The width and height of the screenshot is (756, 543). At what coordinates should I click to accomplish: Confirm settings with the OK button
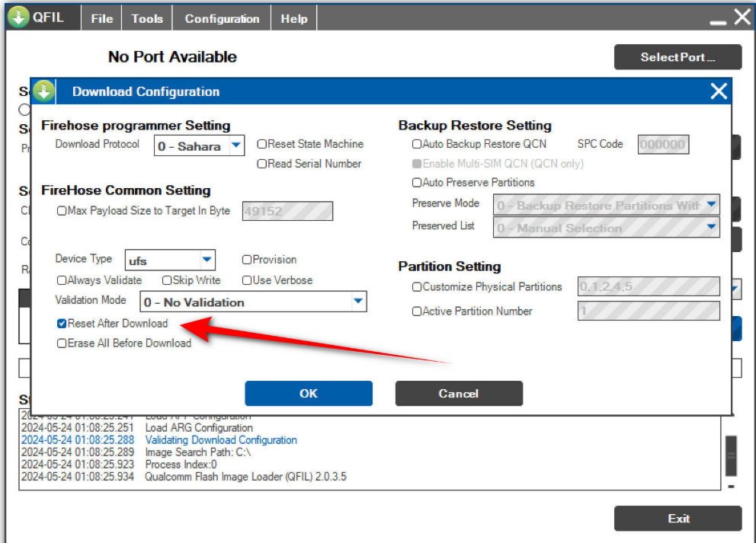tap(309, 393)
